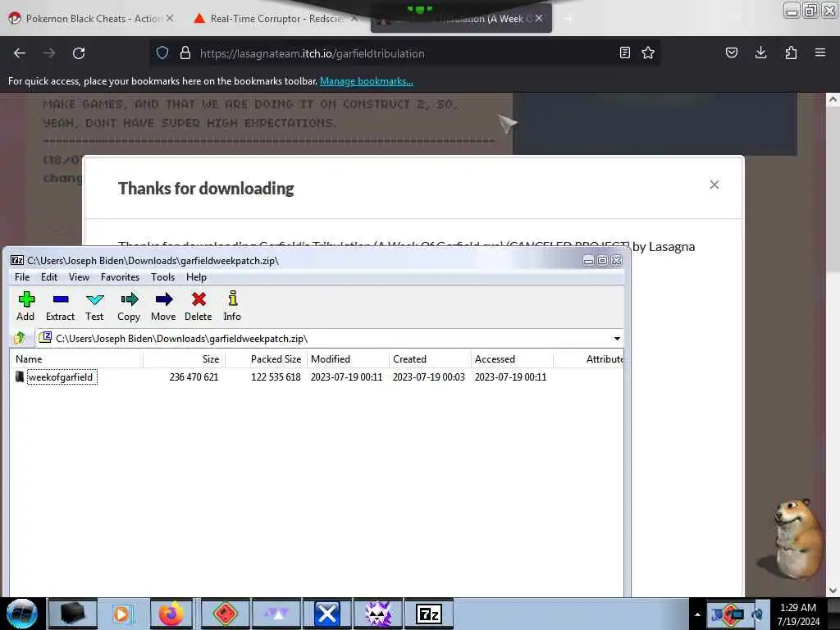Open the Favorites menu
Image resolution: width=840 pixels, height=630 pixels.
120,277
